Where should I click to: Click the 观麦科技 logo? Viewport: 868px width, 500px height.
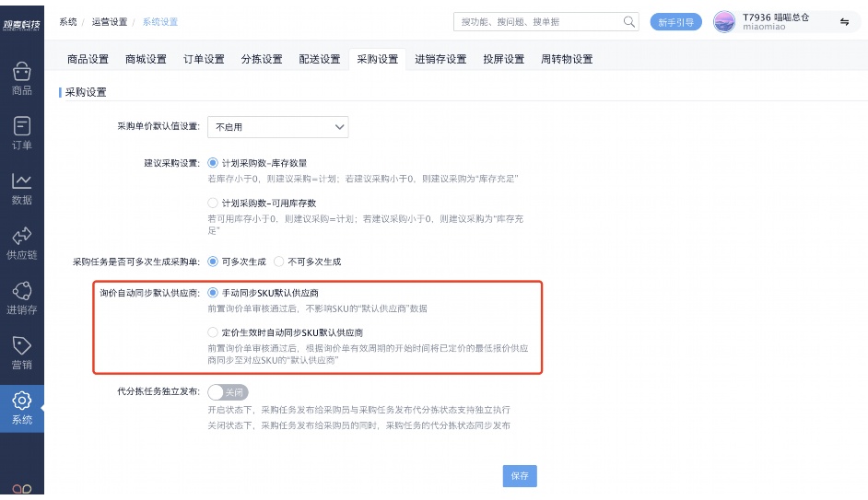coord(21,25)
